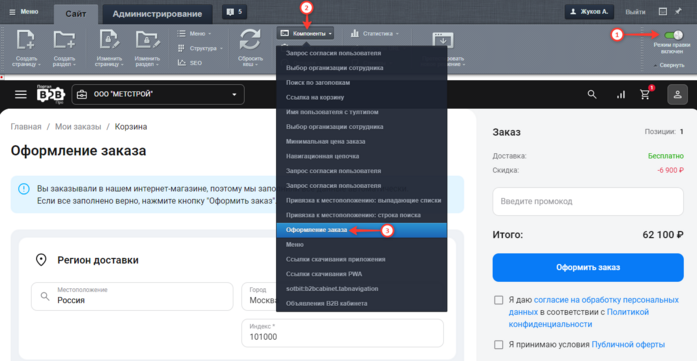Check the personal data consent checkbox
Screen dimensions: 697x361
499,300
